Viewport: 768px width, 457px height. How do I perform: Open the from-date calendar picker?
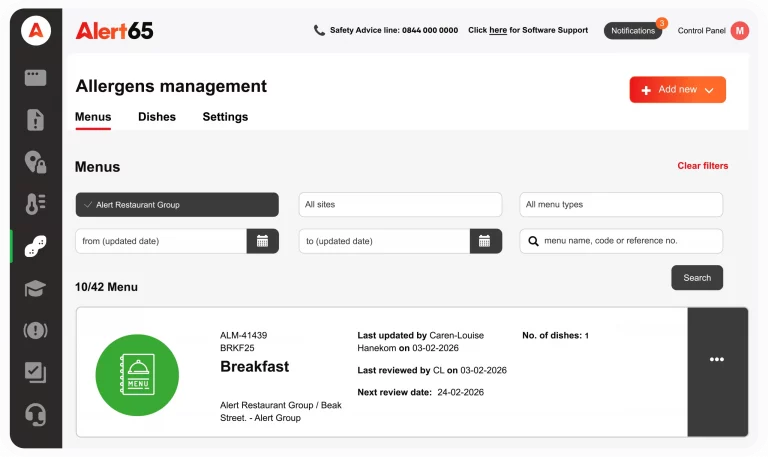[262, 241]
